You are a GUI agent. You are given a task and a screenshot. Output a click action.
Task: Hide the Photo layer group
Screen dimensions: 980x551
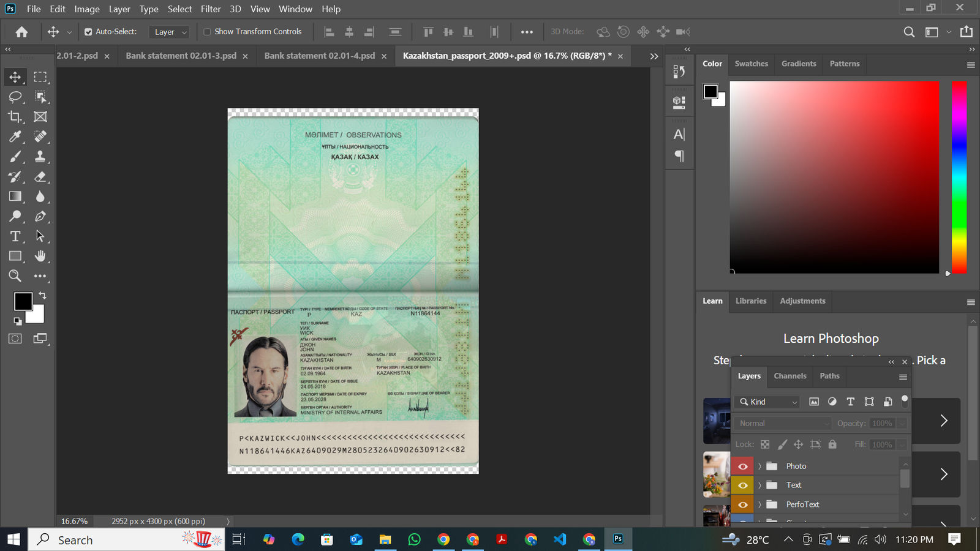(x=742, y=466)
